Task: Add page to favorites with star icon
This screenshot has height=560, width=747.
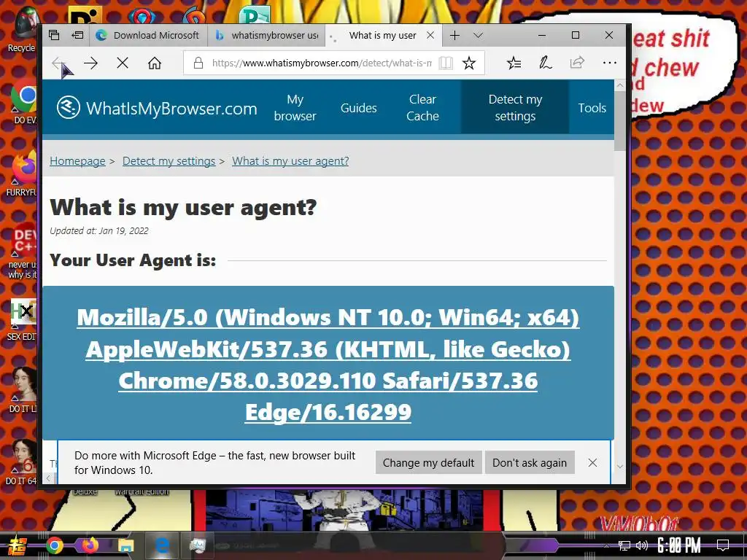Action: tap(469, 63)
